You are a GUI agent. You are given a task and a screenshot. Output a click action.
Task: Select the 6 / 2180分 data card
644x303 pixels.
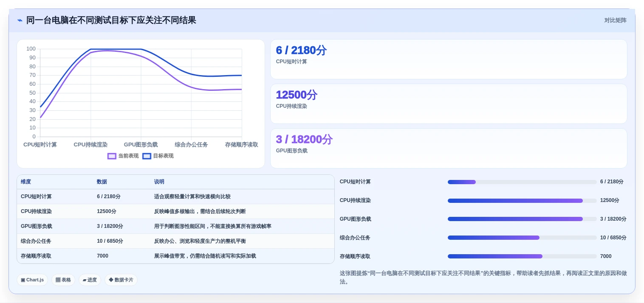pyautogui.click(x=449, y=59)
